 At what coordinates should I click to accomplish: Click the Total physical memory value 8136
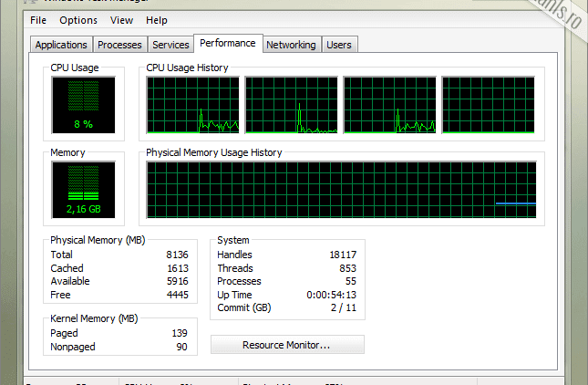[177, 255]
